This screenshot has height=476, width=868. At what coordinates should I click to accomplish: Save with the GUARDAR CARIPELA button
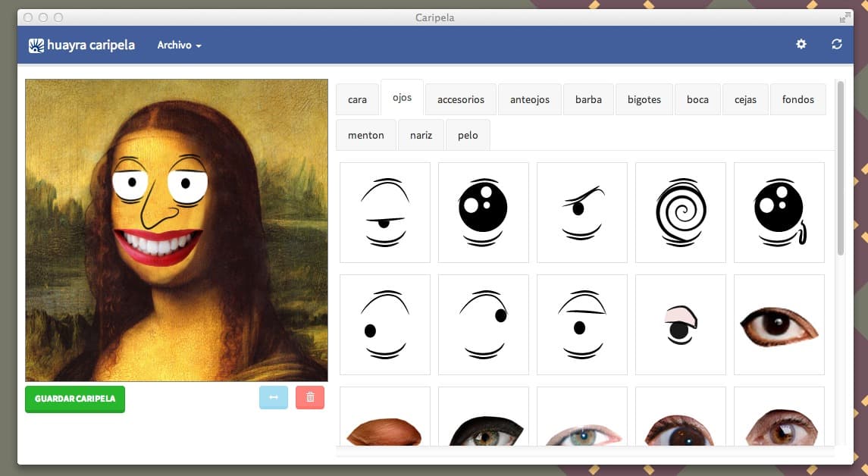click(75, 399)
